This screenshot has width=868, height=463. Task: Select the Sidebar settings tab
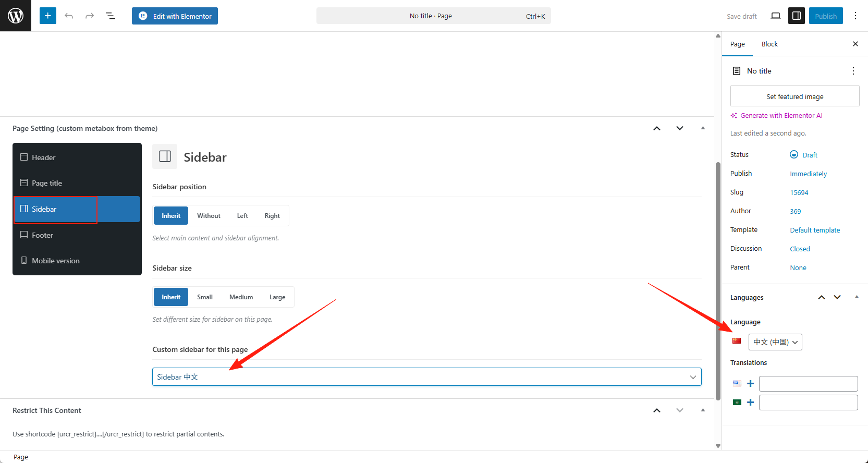point(77,209)
